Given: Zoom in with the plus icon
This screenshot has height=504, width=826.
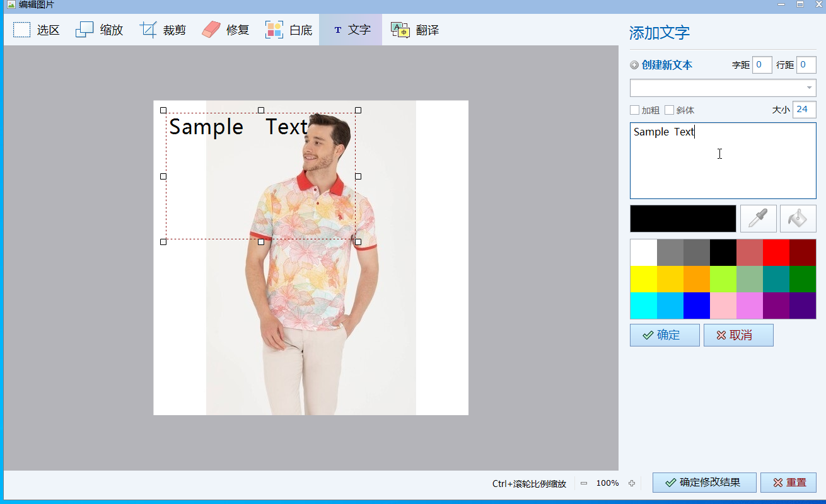Looking at the screenshot, I should [x=632, y=483].
